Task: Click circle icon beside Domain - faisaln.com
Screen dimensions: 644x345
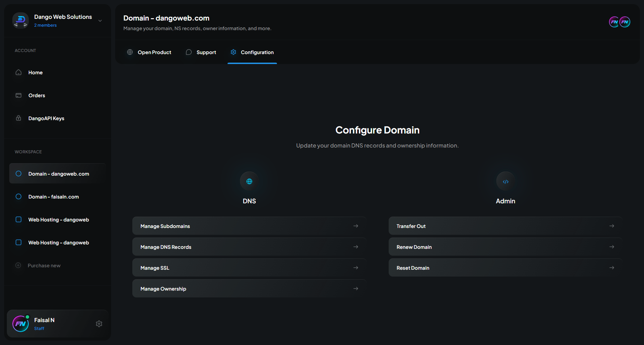Action: (x=19, y=196)
